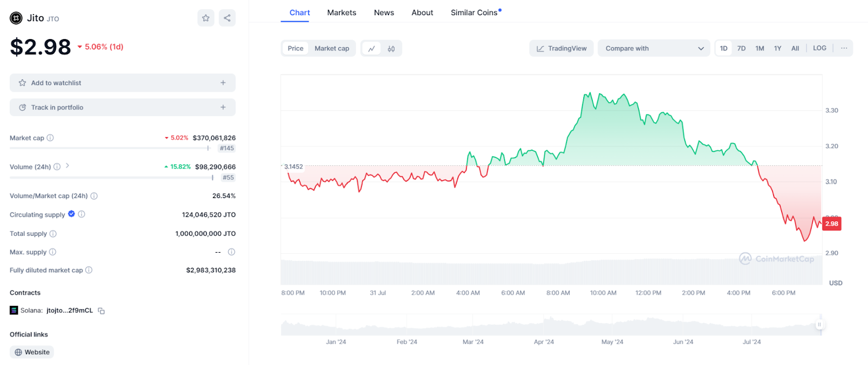Click the 124,046,520 JTO supply value

209,215
